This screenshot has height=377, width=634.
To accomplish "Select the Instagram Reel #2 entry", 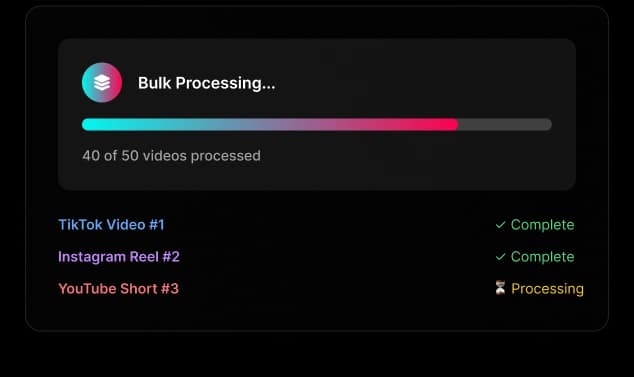I will (119, 257).
